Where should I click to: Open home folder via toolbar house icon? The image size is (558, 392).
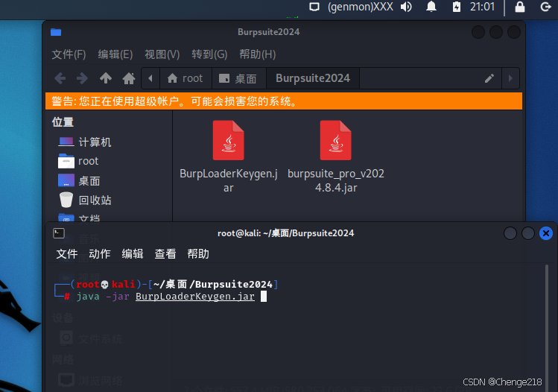(129, 78)
